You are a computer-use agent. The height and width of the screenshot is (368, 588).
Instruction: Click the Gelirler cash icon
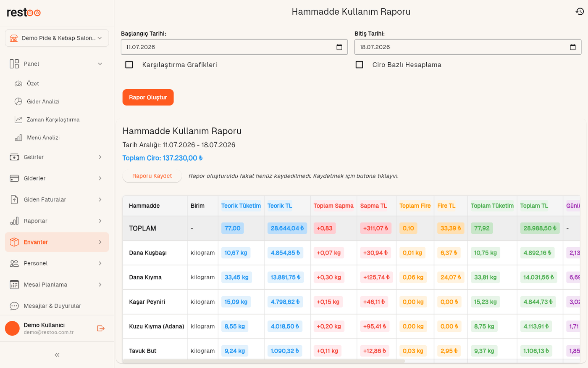(14, 157)
